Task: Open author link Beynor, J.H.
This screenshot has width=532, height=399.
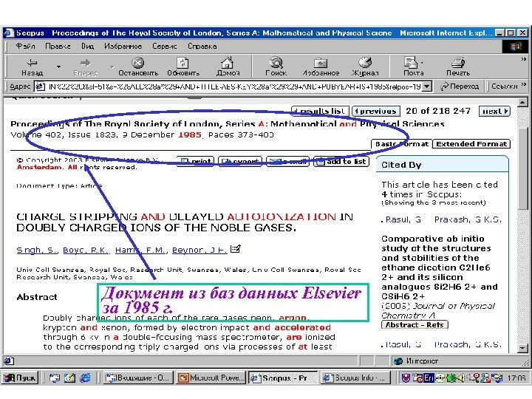Action: [199, 250]
